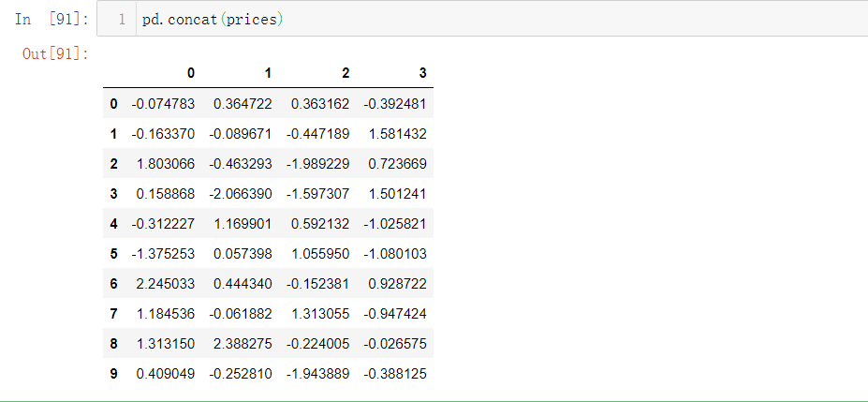868x402 pixels.
Task: Click the code input cell with pd.concat(prices)
Action: (x=482, y=20)
